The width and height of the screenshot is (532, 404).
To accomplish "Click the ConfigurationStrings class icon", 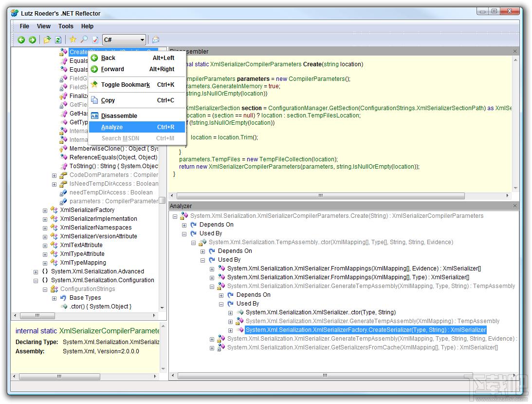I will [x=54, y=289].
